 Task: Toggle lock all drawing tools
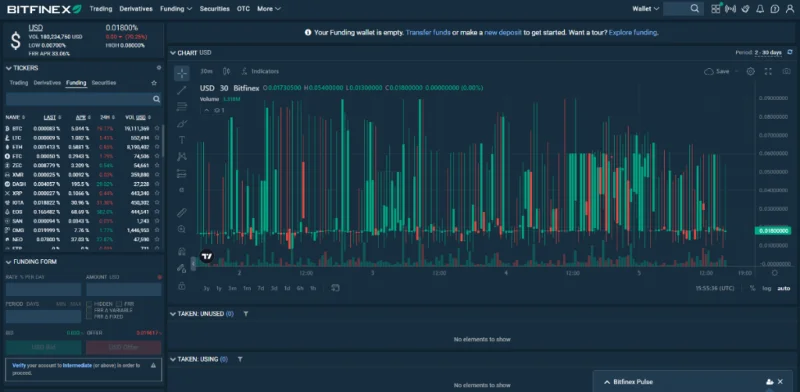[x=182, y=286]
